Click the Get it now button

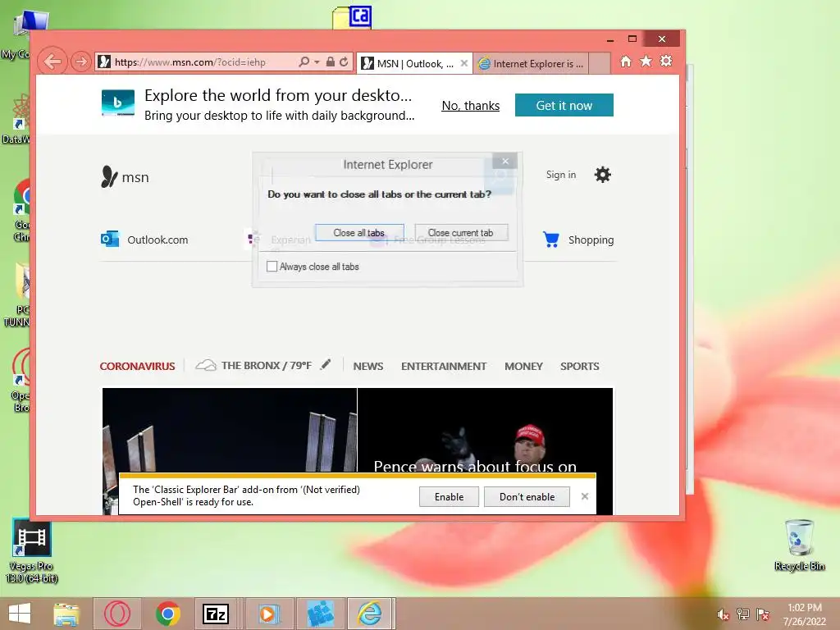[564, 105]
